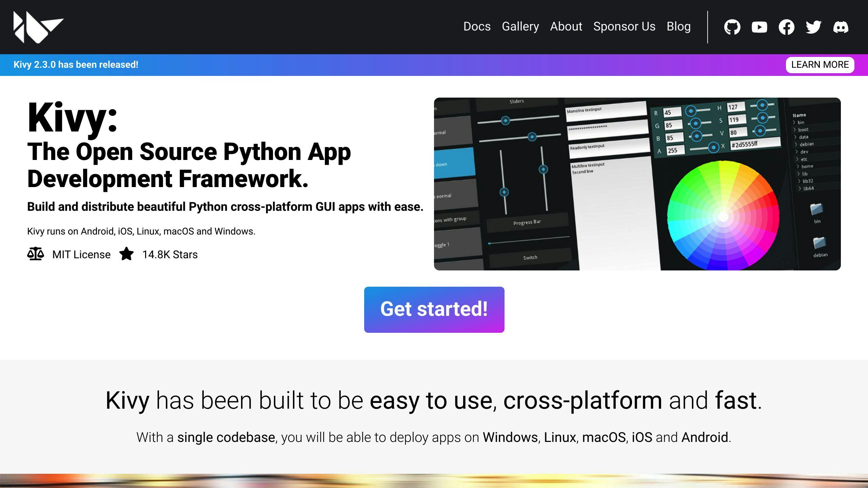Click the Kivy 2.3.0 release announcement text
Screen dimensions: 868x488
[x=76, y=65]
